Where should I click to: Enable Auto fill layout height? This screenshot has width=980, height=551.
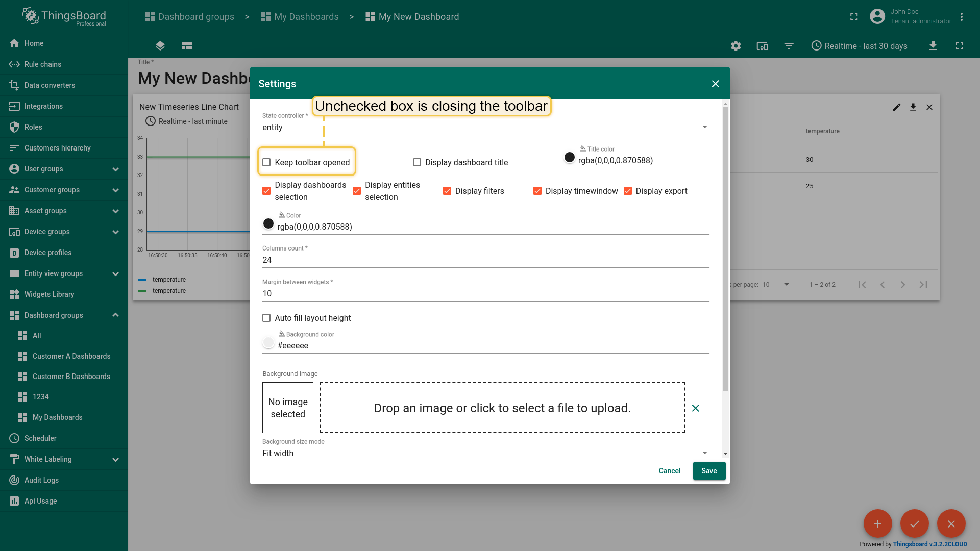[266, 318]
